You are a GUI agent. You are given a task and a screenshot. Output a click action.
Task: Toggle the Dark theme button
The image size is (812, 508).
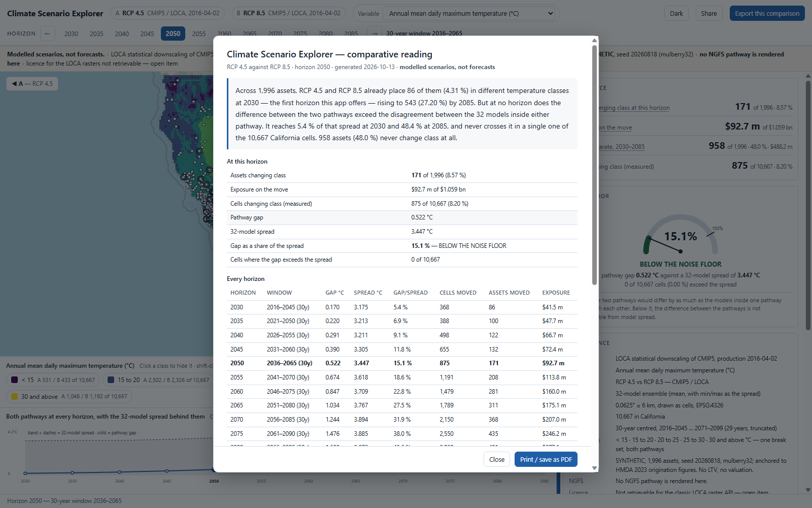[676, 13]
